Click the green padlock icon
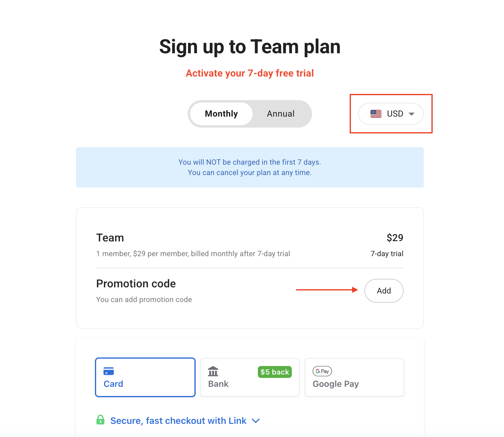The image size is (504, 437). pos(100,420)
